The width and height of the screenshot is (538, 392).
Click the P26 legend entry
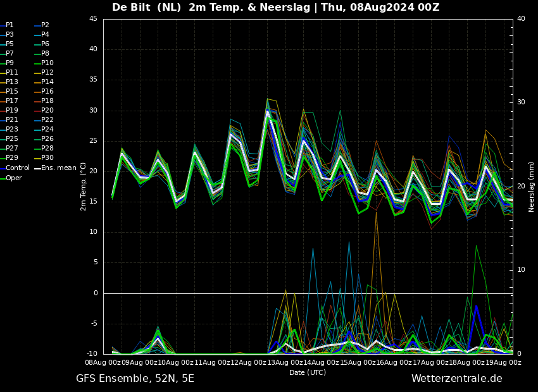pos(44,138)
